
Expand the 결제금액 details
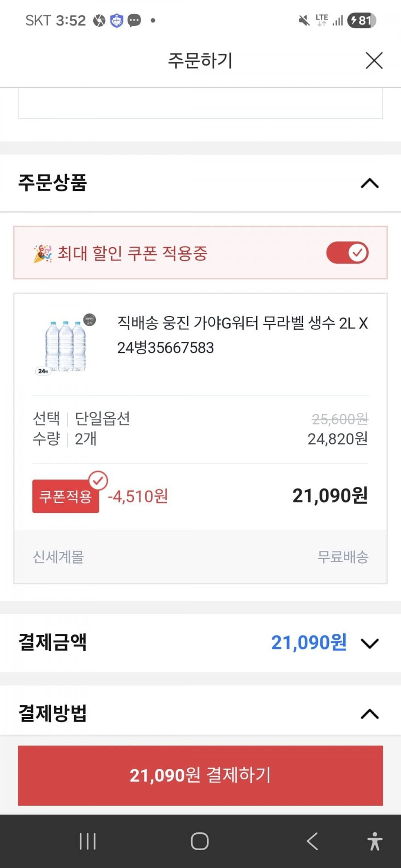point(369,643)
